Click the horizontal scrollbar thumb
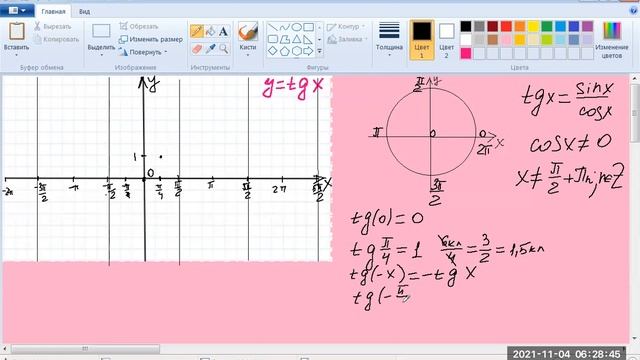 point(85,349)
